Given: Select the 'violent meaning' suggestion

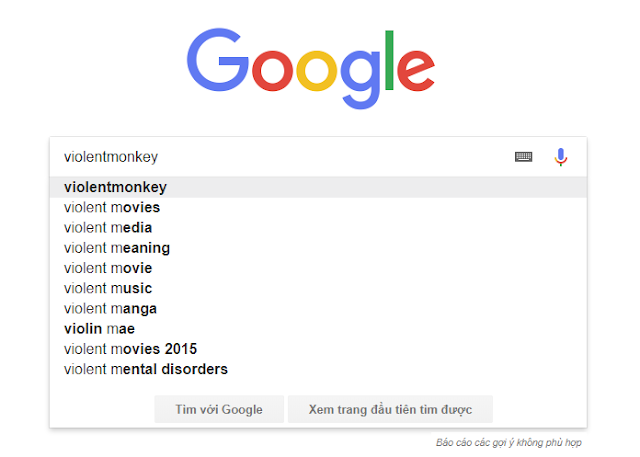Looking at the screenshot, I should pos(318,248).
